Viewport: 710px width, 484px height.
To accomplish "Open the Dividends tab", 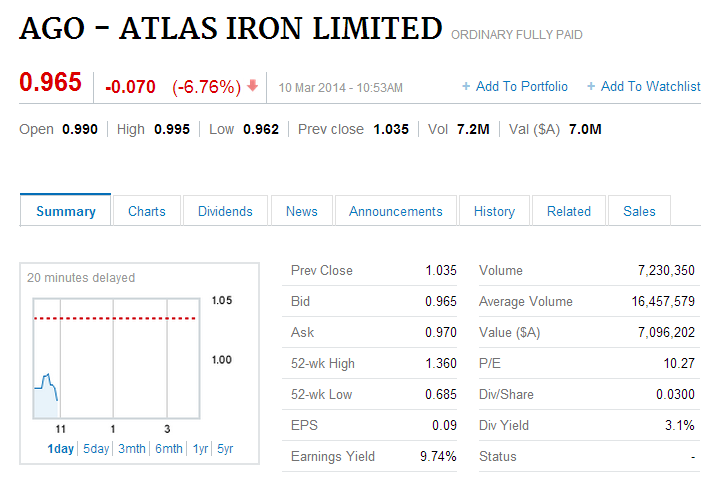I will [x=225, y=211].
